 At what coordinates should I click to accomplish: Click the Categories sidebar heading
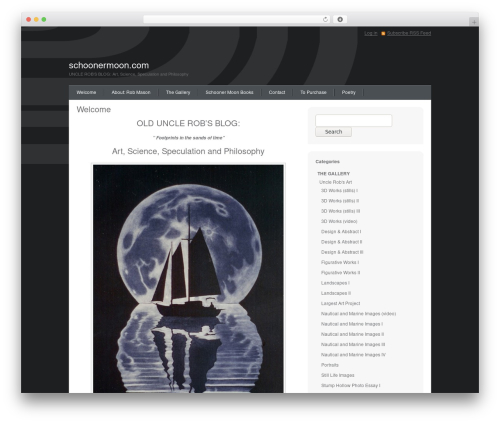(x=327, y=162)
